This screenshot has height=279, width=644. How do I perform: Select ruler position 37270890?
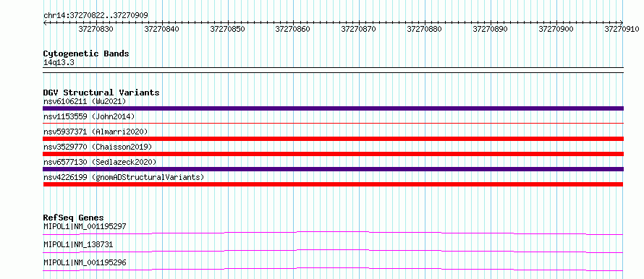point(491,30)
